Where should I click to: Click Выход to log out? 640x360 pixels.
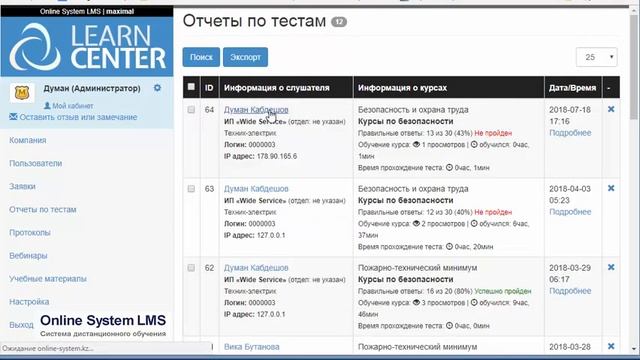22,325
